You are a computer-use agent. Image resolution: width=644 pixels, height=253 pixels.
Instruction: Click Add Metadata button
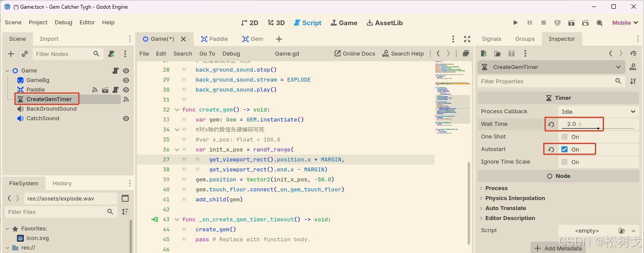[x=558, y=248]
